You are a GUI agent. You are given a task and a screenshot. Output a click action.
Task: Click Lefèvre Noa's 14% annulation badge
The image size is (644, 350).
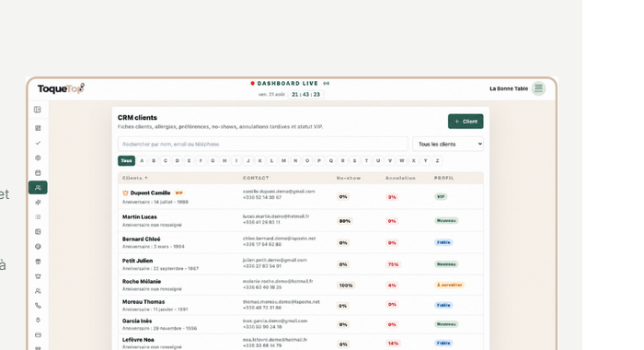pyautogui.click(x=393, y=343)
